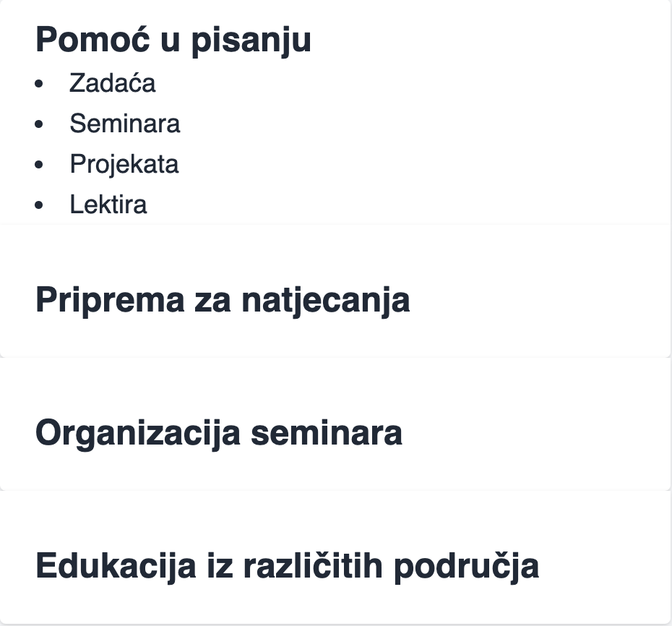
Task: Choose the Projekata list entry
Action: [x=124, y=164]
